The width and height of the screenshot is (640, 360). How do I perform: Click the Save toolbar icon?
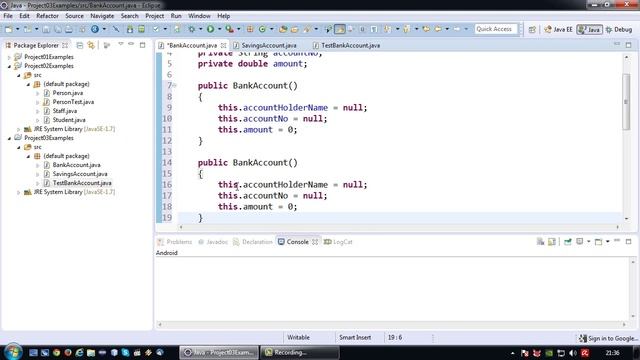[x=46, y=29]
